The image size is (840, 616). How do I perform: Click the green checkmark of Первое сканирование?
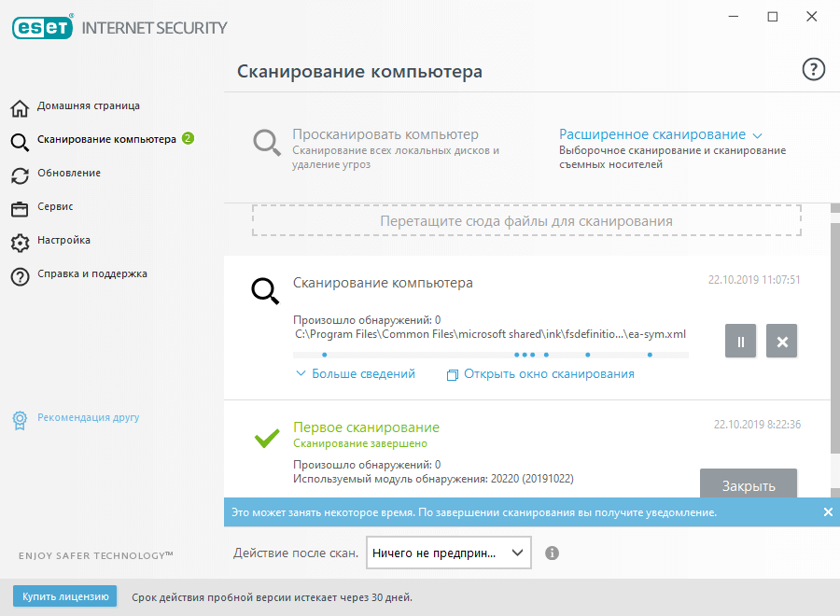click(267, 438)
